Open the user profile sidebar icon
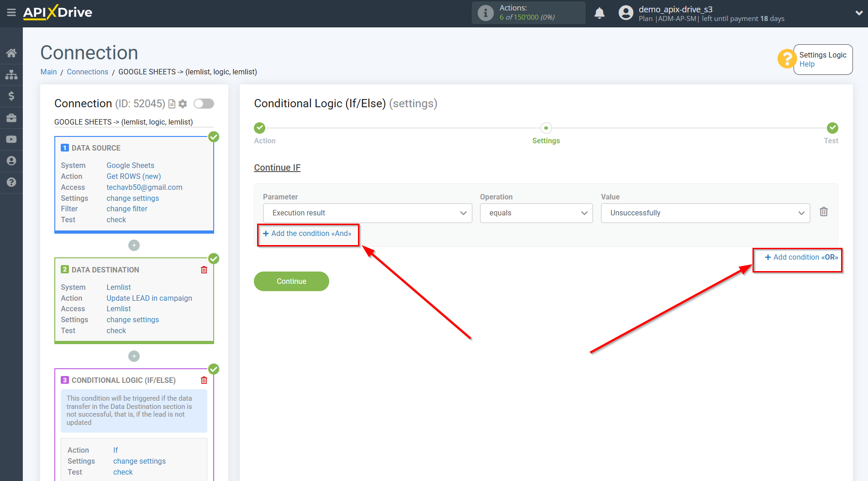Image resolution: width=868 pixels, height=481 pixels. point(11,161)
